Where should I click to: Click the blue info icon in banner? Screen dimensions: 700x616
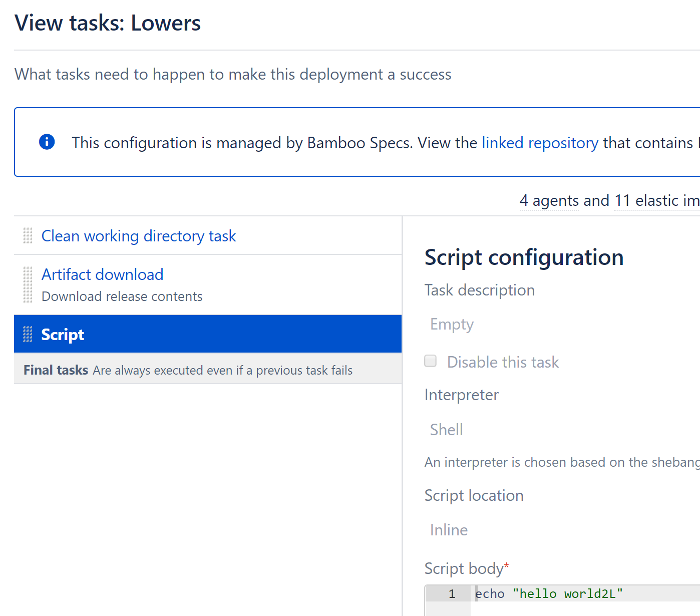[x=47, y=142]
